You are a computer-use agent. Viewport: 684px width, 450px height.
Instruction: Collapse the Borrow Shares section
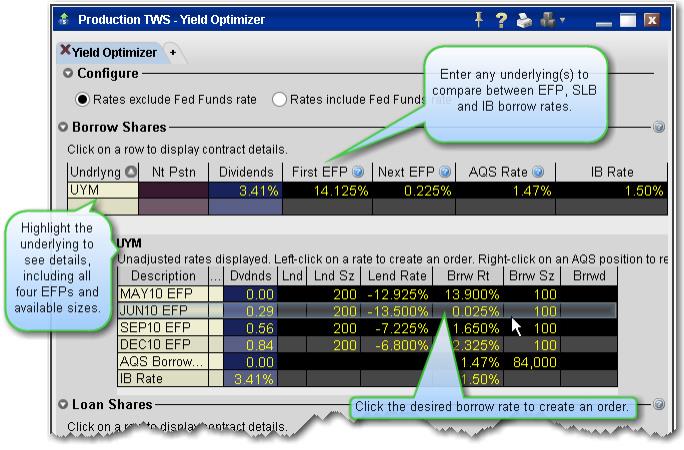pyautogui.click(x=64, y=127)
